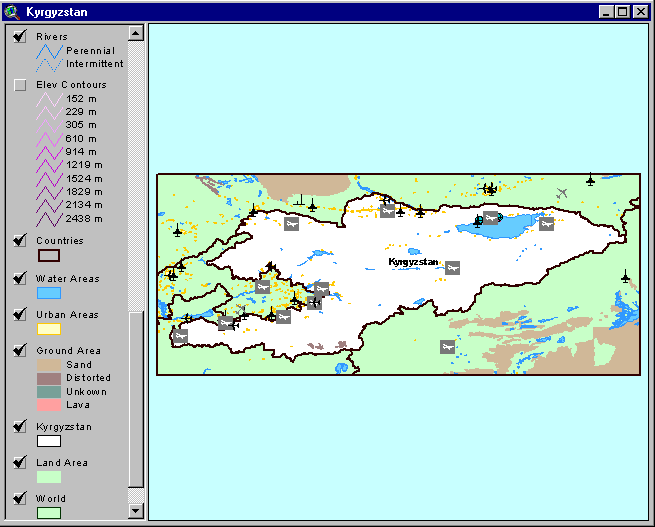Click the Countries outline legend swatch
The width and height of the screenshot is (655, 527).
[x=49, y=256]
